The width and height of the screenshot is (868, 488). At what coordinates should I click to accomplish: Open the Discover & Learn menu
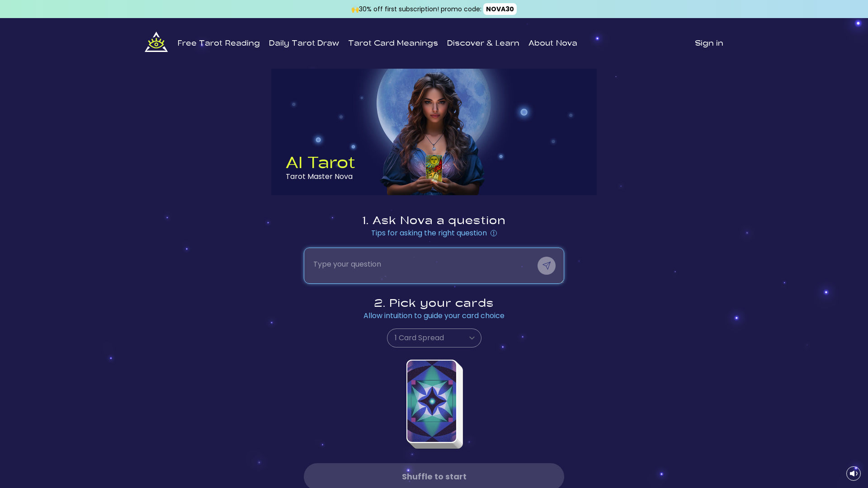pos(483,43)
